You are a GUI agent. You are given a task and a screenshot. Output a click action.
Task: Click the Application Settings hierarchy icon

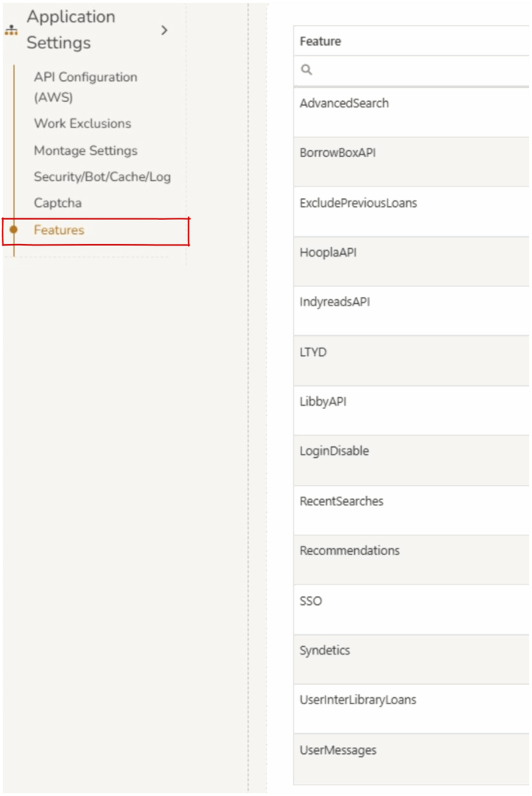[11, 30]
